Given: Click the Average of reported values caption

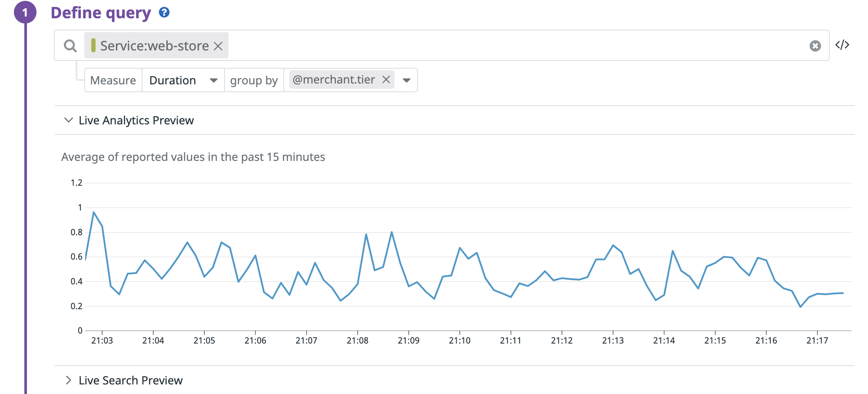Looking at the screenshot, I should 193,157.
